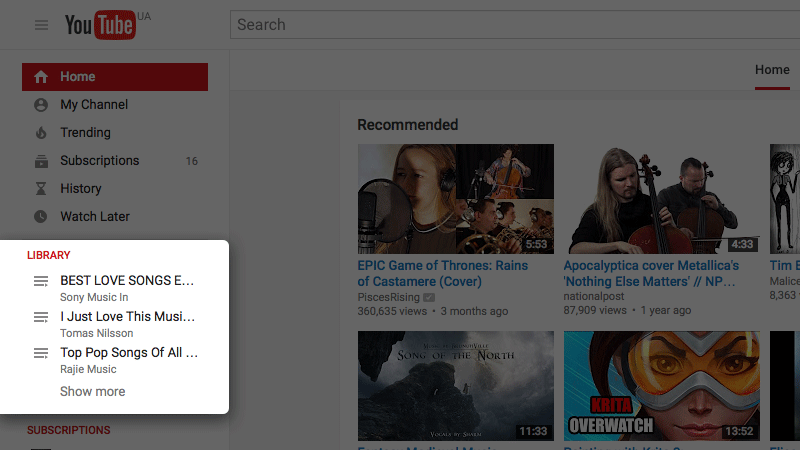Click Tomas Nilsson subtitle
This screenshot has width=800, height=450.
(96, 333)
